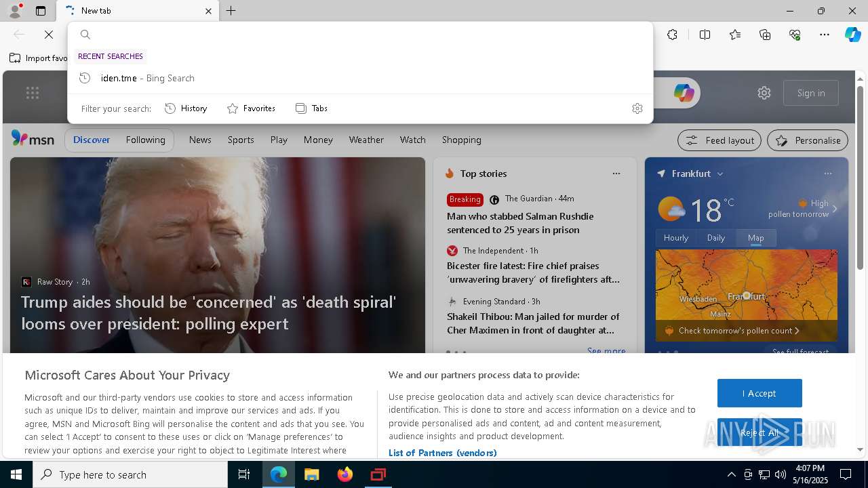Switch weather card to Hourly tab

(x=676, y=238)
